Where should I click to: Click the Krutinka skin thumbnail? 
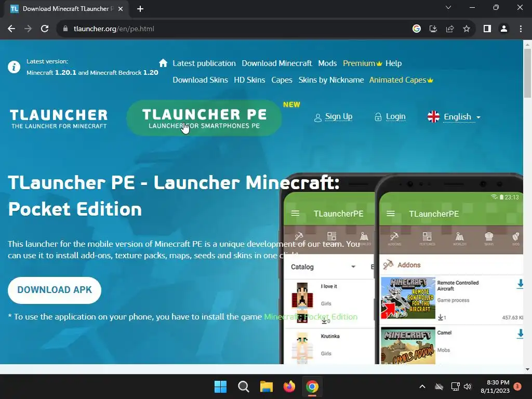(302, 348)
